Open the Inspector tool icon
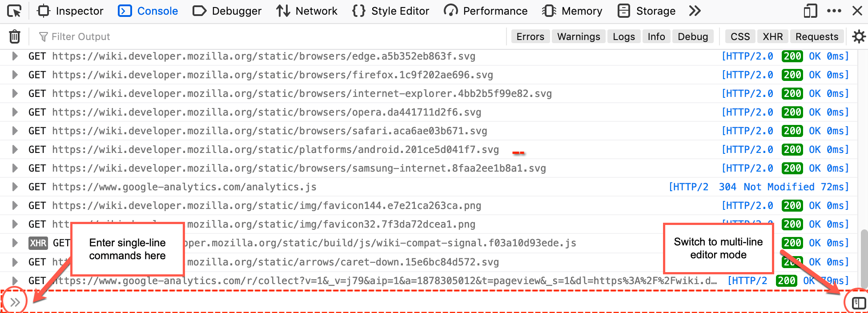The width and height of the screenshot is (868, 313). coord(43,11)
